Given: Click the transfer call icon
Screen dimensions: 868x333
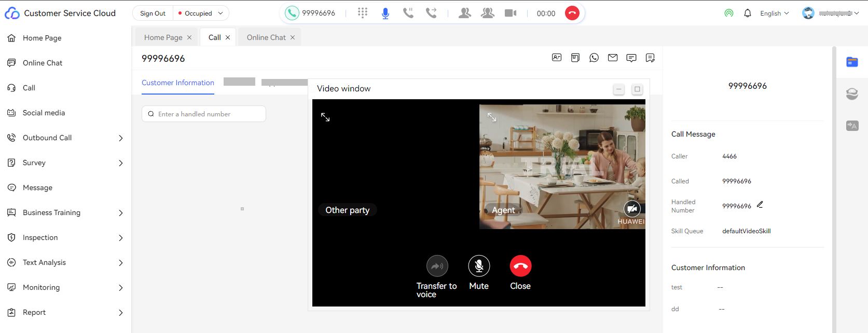Looking at the screenshot, I should coord(431,13).
